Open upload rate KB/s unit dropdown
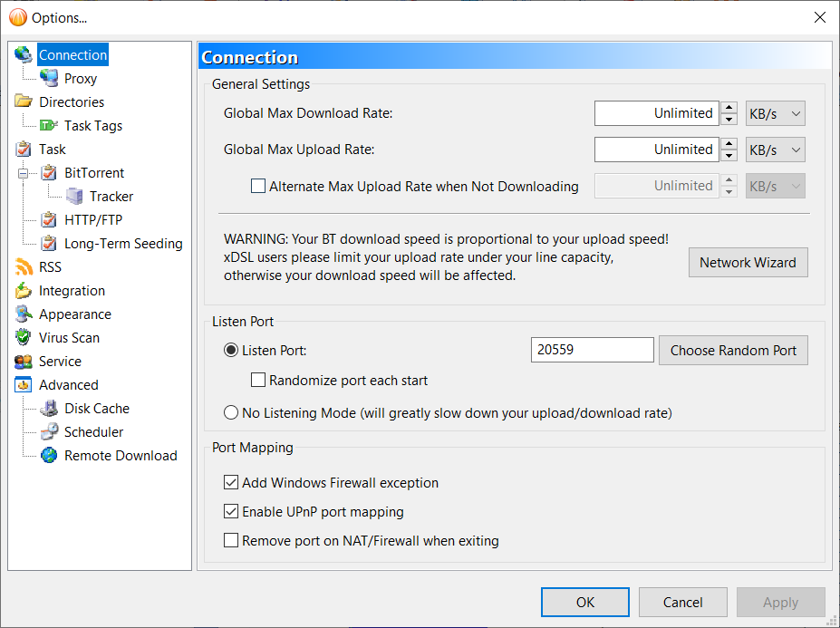Screen dimensions: 840x628 [x=775, y=150]
